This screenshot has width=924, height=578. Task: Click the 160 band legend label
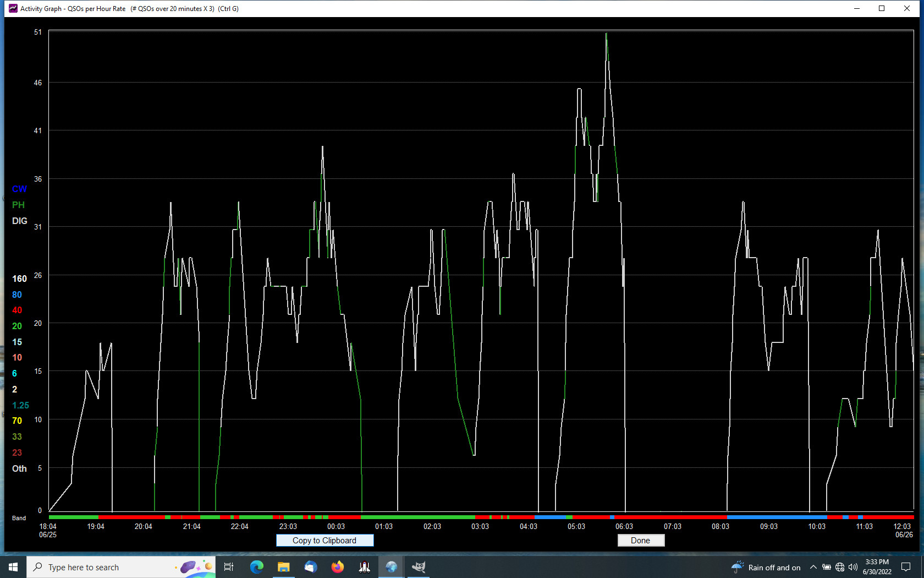[19, 279]
